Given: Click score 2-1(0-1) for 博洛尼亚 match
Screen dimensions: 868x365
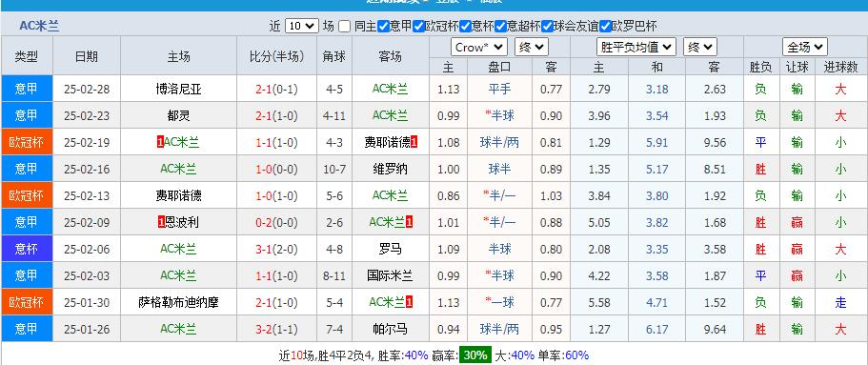Looking at the screenshot, I should (276, 89).
